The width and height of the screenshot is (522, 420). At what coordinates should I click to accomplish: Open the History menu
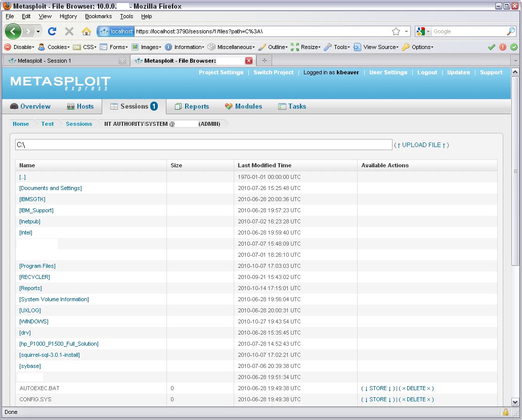coord(68,16)
